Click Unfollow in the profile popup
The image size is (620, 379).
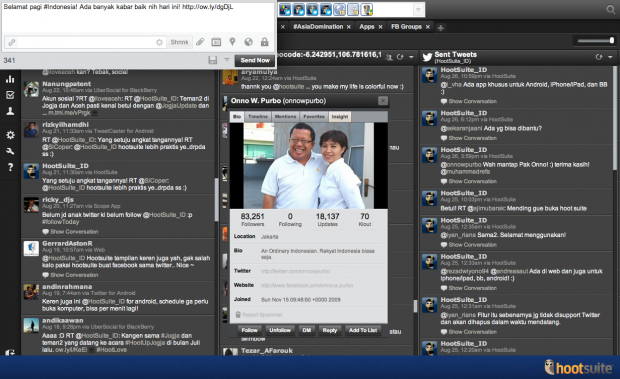pos(280,330)
